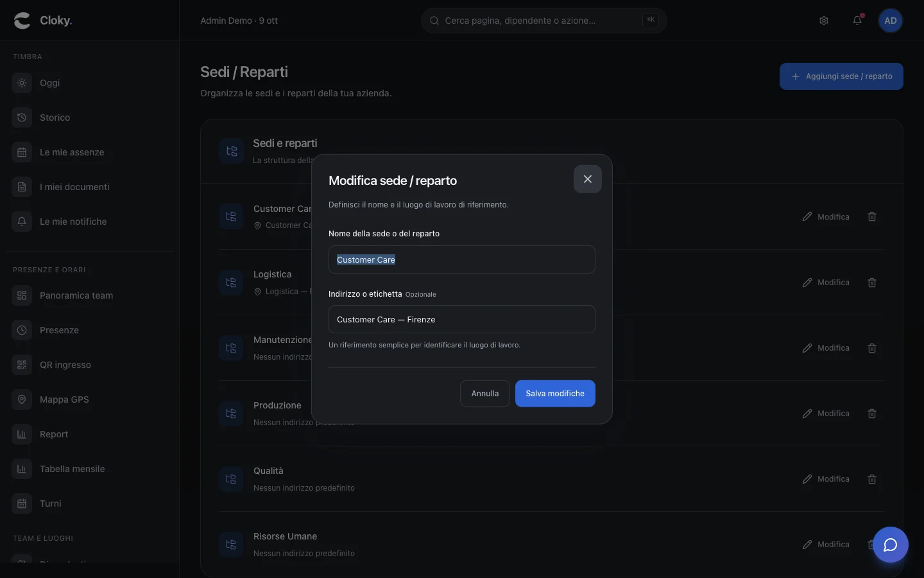Image resolution: width=924 pixels, height=578 pixels.
Task: Click Modifica for Produzione row
Action: click(826, 414)
